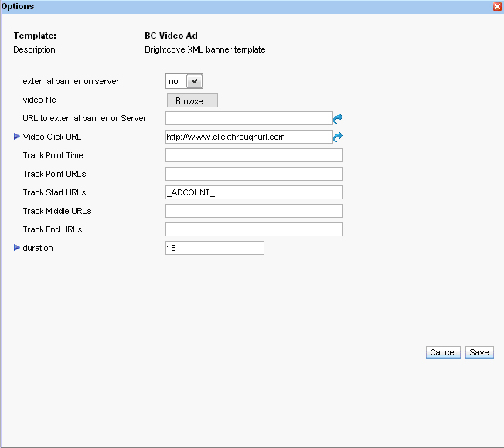Click the 'URL to external banner or Server' label
The height and width of the screenshot is (448, 504).
tap(84, 118)
